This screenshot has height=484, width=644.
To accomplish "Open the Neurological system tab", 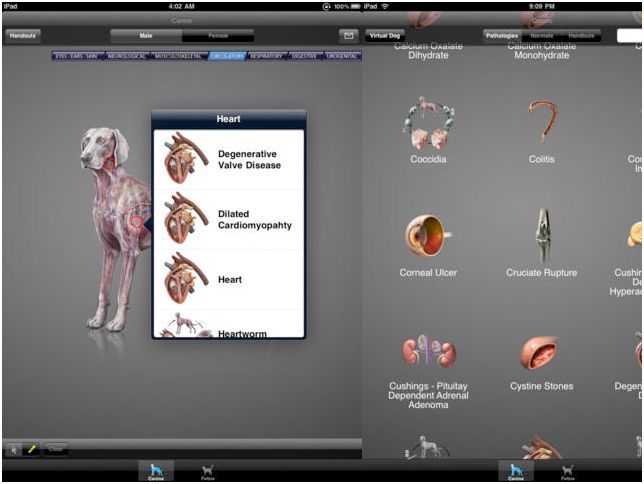I will [127, 56].
